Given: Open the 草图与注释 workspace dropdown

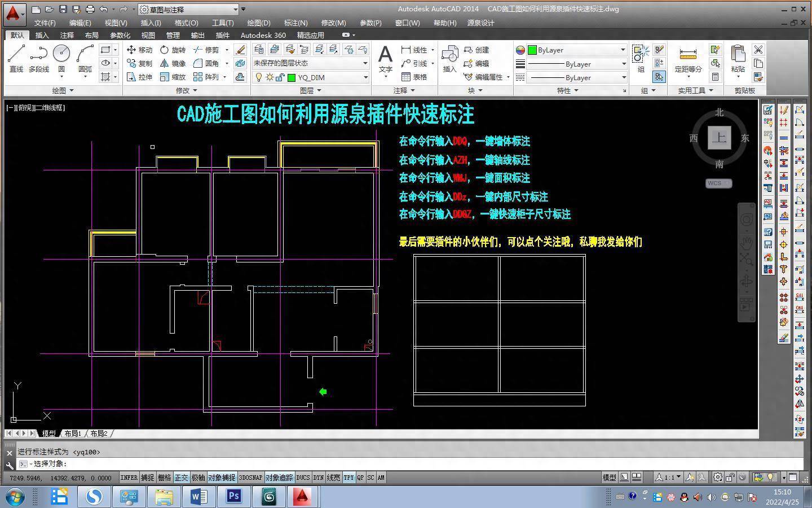Looking at the screenshot, I should (x=235, y=10).
